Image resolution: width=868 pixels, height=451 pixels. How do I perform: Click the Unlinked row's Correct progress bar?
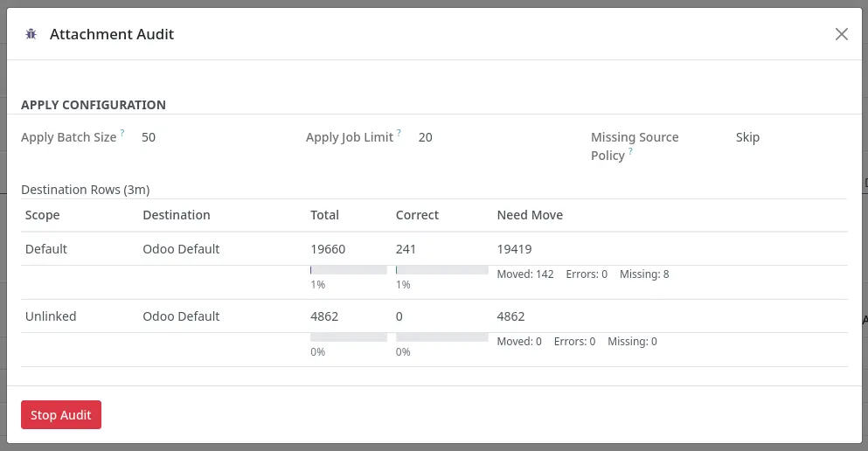point(441,337)
